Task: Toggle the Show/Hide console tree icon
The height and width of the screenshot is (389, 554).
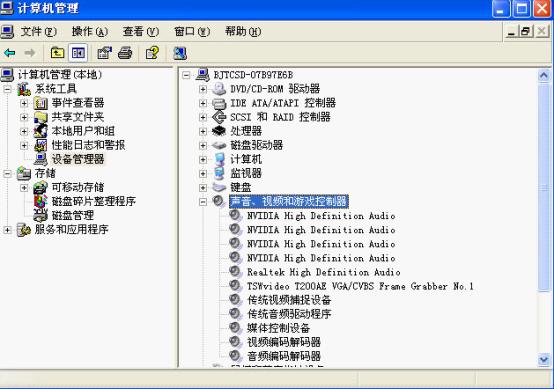Action: pyautogui.click(x=78, y=53)
